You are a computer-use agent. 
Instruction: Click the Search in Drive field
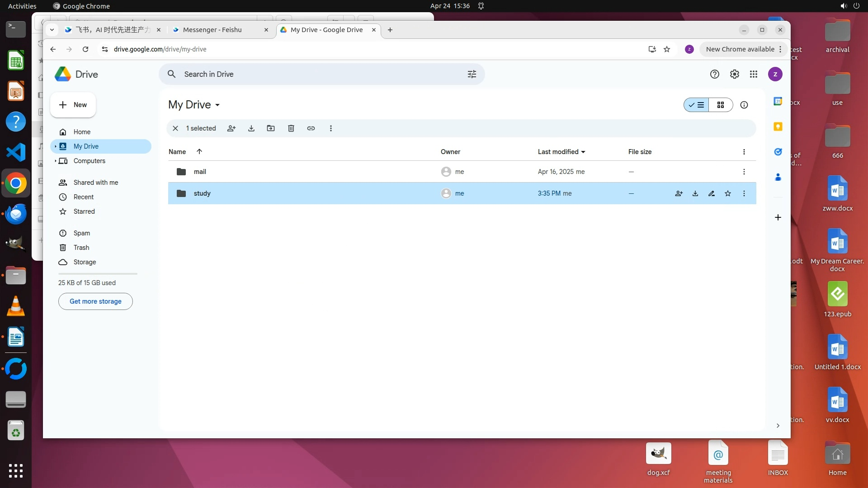click(x=316, y=74)
